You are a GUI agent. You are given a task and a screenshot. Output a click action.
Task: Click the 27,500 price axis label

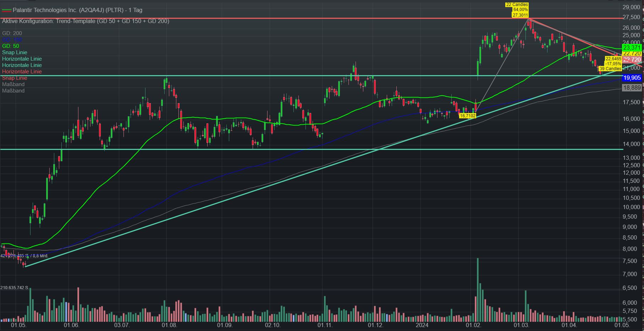click(632, 17)
